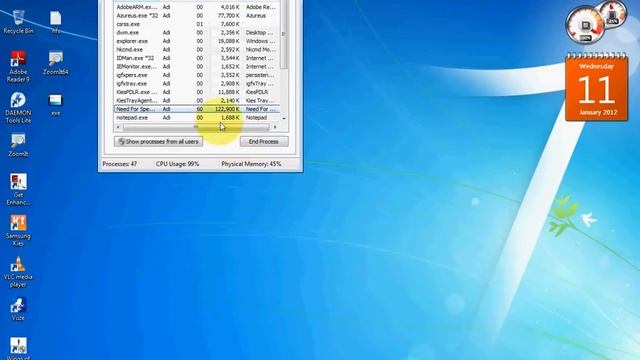
Task: Click the vertical scrollbar down arrow
Action: pos(284,118)
